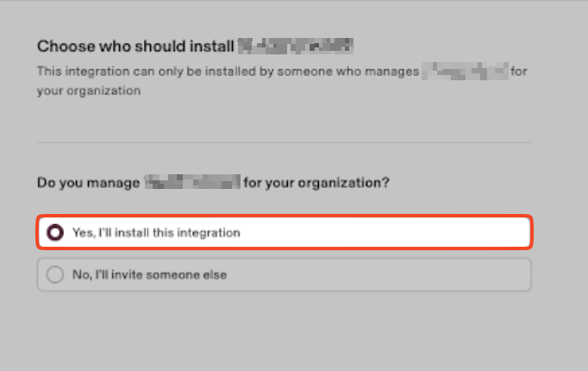Select the "No, I'll invite someone else" radio button

[x=55, y=275]
